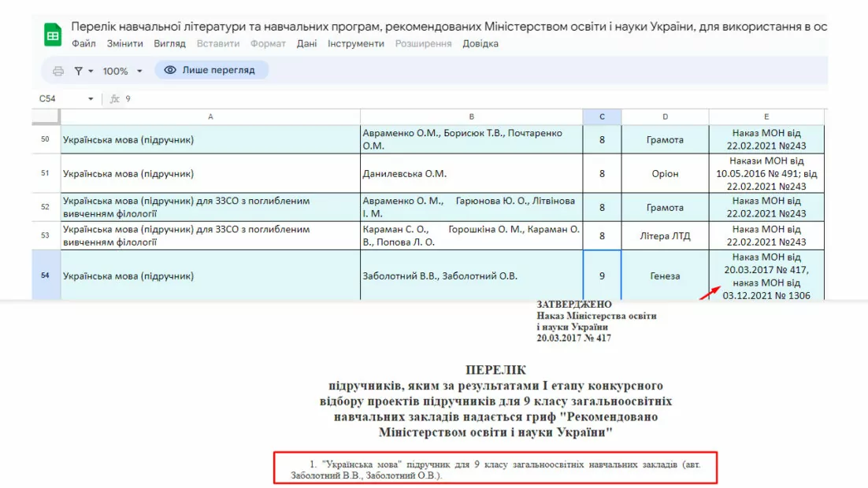Select selected cell C54 containing 9
This screenshot has width=868, height=488.
tap(603, 275)
